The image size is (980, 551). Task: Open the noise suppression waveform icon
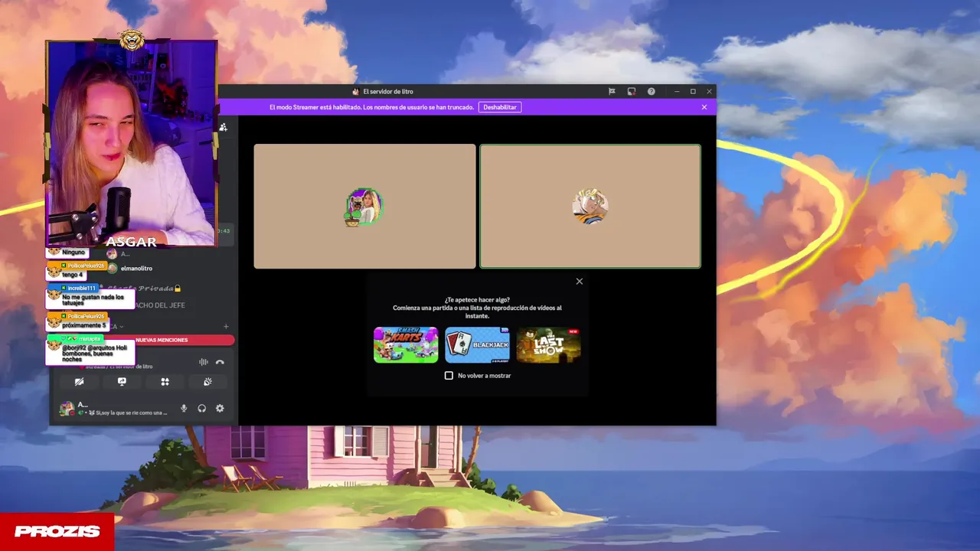[x=204, y=362]
